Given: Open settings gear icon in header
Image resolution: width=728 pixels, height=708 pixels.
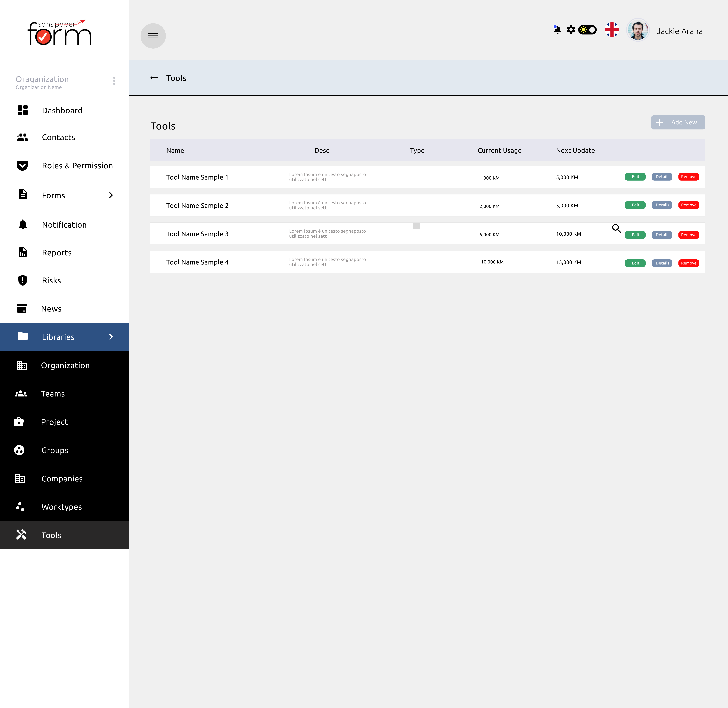Looking at the screenshot, I should tap(571, 30).
